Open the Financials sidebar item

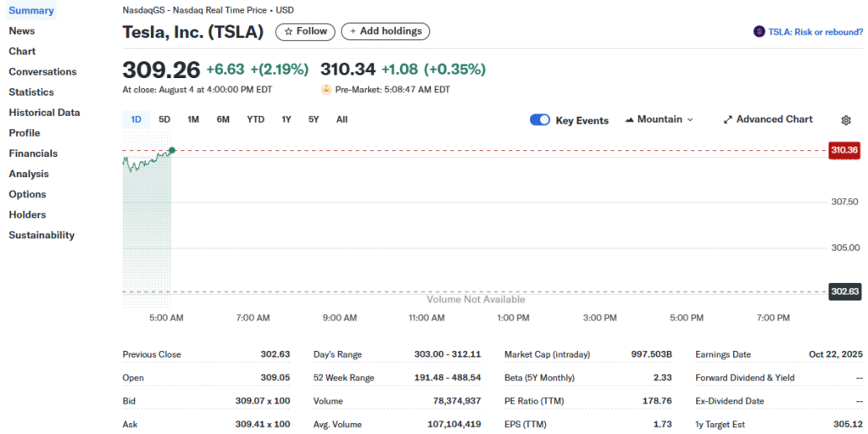(33, 153)
